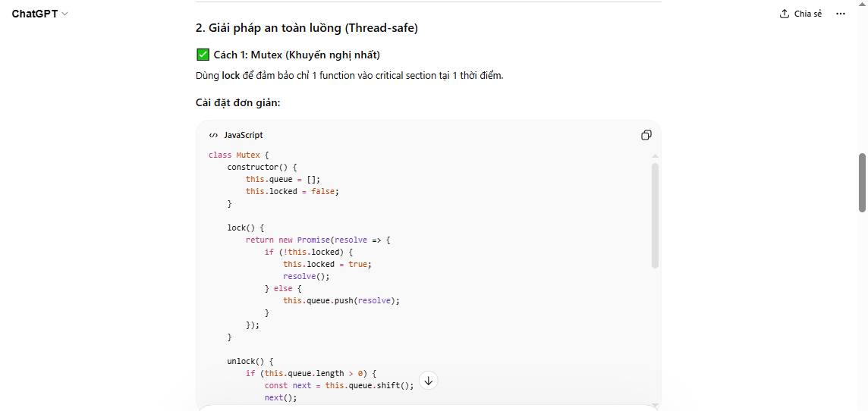Click the "this.locked = false;" code line
The height and width of the screenshot is (411, 868).
point(292,191)
